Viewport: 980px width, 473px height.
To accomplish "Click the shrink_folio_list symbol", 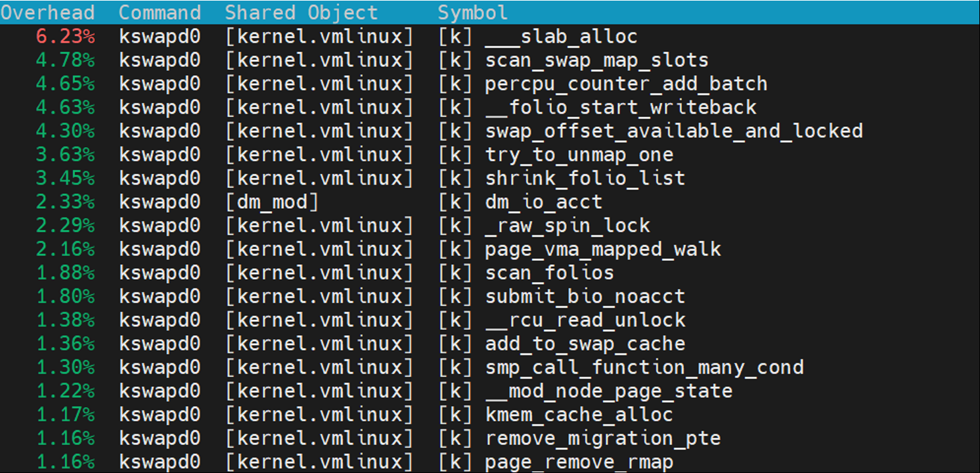I will click(585, 179).
